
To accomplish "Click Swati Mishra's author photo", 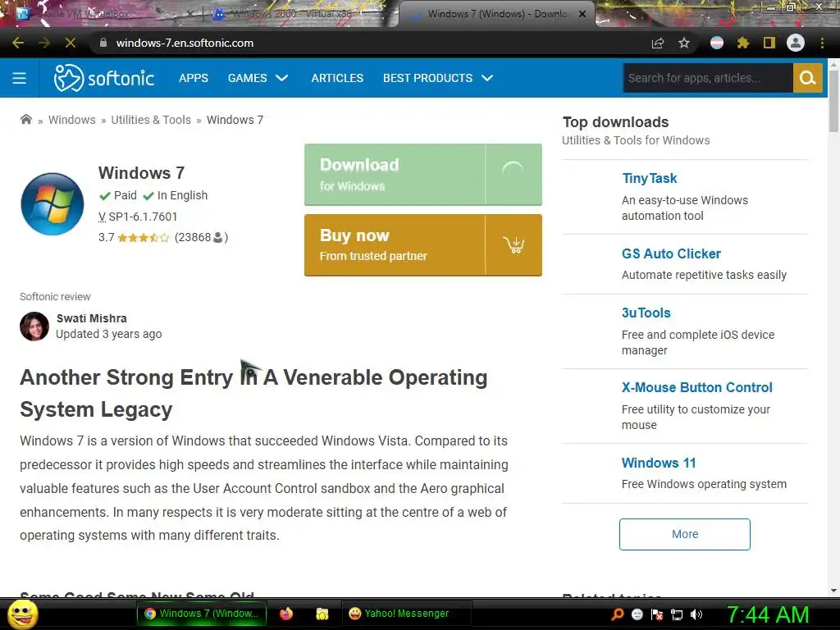I will (34, 326).
